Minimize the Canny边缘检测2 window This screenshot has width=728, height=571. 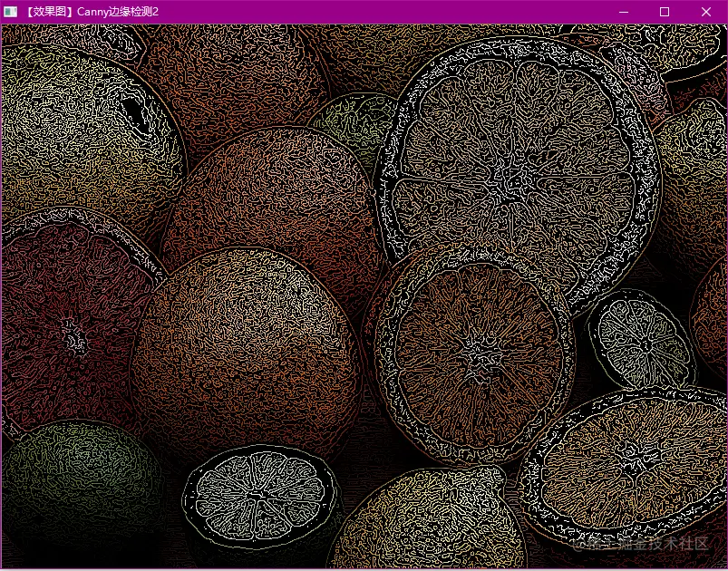pyautogui.click(x=624, y=12)
